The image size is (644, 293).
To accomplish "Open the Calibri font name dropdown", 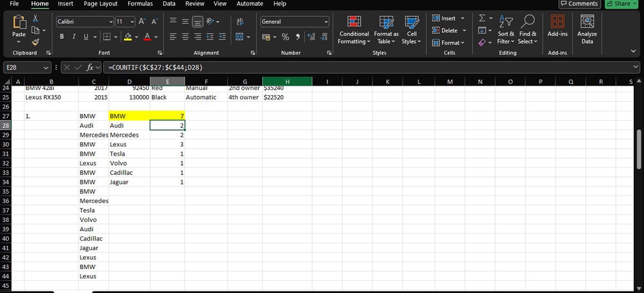I will pos(111,21).
